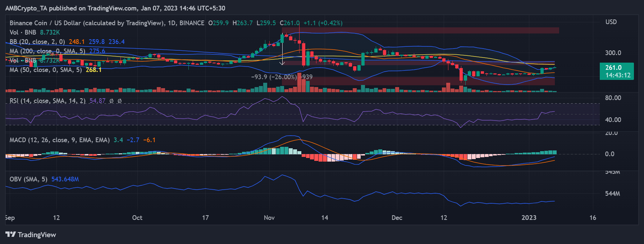Click the Oct date on time axis

[137, 218]
